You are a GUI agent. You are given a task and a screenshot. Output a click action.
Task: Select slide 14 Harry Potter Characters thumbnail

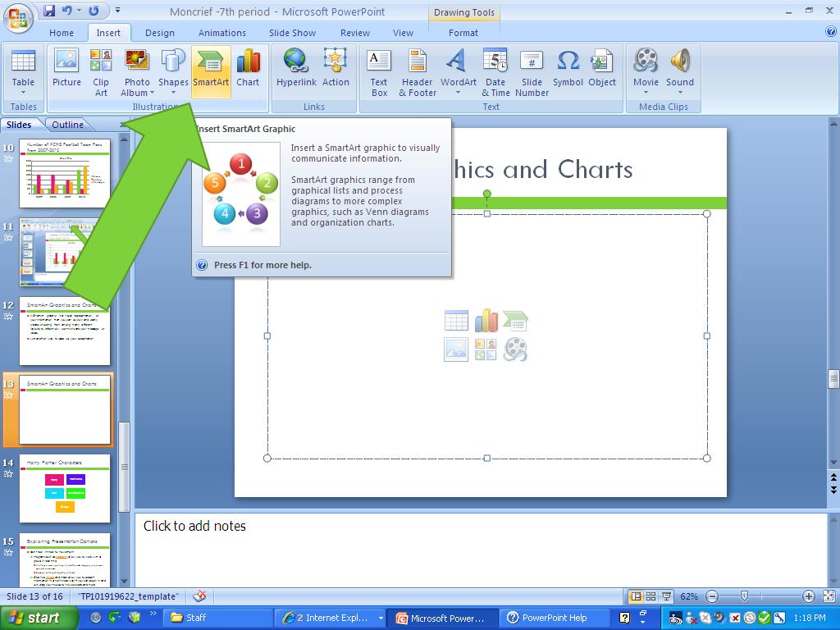pyautogui.click(x=65, y=488)
